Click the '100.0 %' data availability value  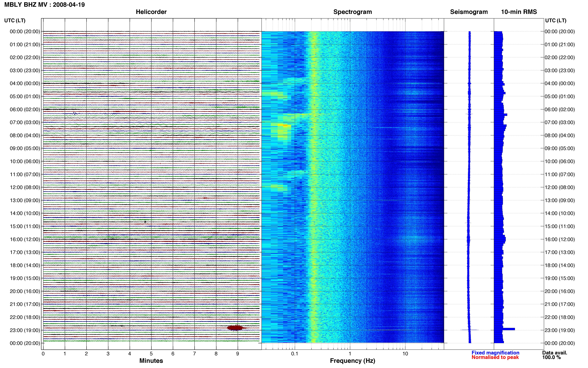pyautogui.click(x=551, y=357)
